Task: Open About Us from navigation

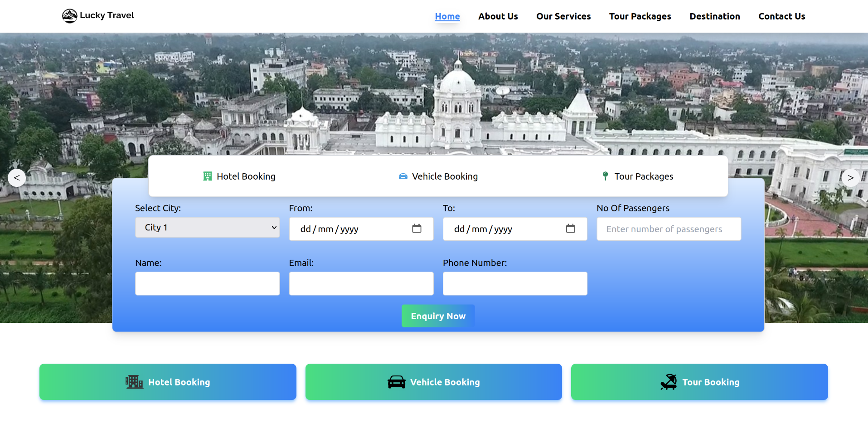Action: click(x=498, y=16)
